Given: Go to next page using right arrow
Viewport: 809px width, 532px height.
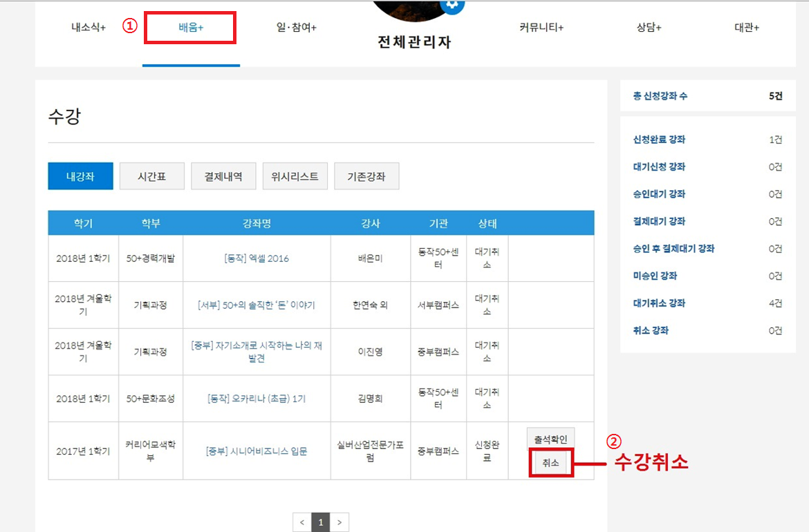Looking at the screenshot, I should (x=340, y=522).
